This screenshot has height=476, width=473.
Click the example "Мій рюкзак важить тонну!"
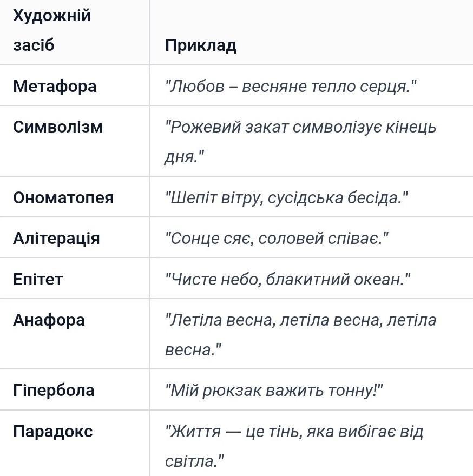[x=274, y=390]
